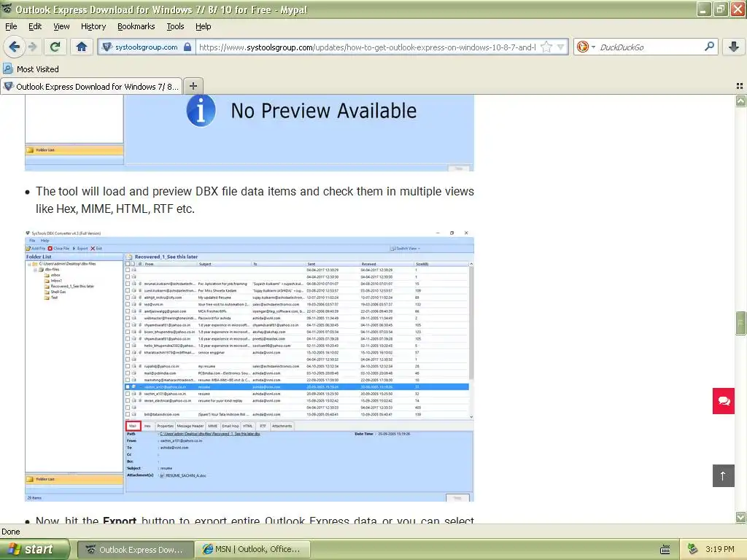Click the vertical scrollbar up arrow

click(x=740, y=101)
